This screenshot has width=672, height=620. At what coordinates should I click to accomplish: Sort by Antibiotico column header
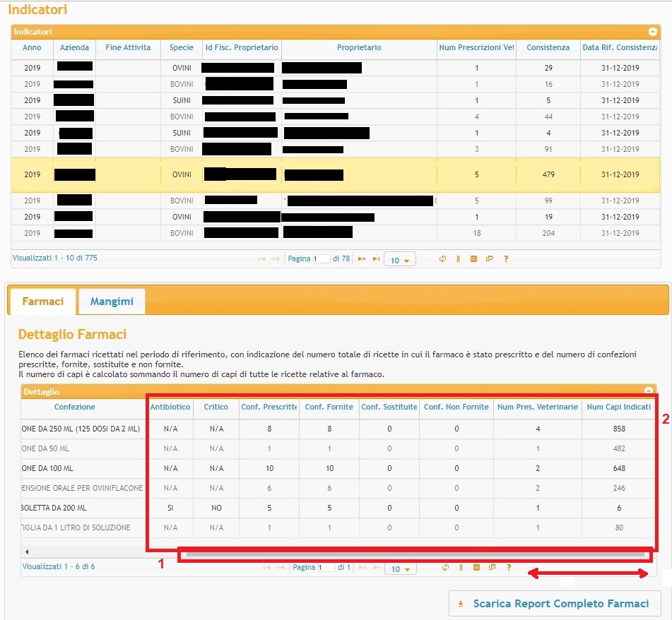170,407
